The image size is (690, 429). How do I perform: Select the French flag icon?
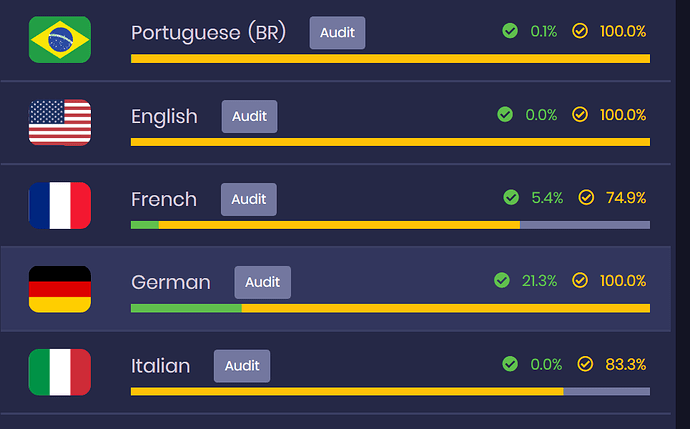60,205
